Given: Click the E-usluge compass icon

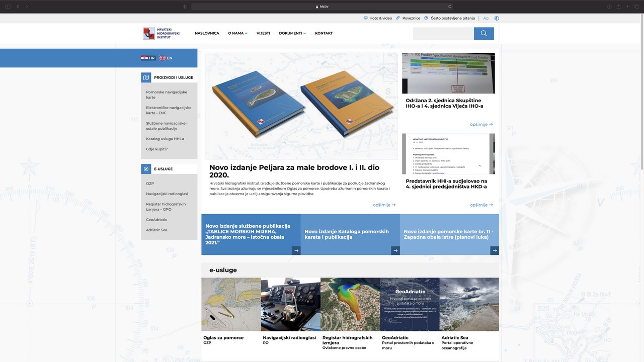Looking at the screenshot, I should pyautogui.click(x=146, y=169).
